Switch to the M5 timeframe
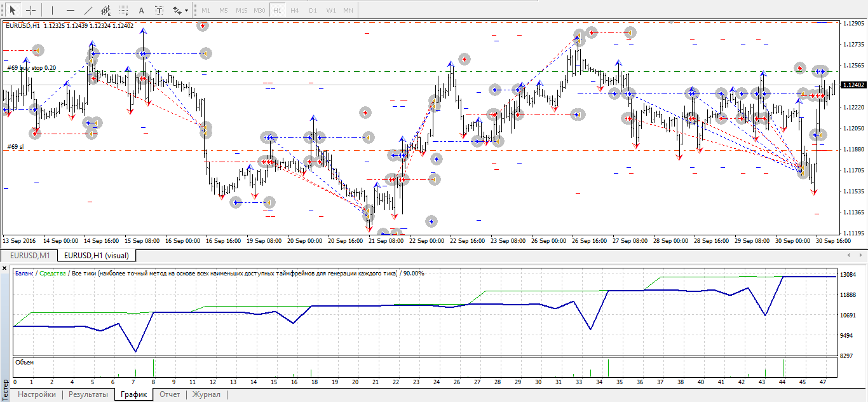 point(224,11)
